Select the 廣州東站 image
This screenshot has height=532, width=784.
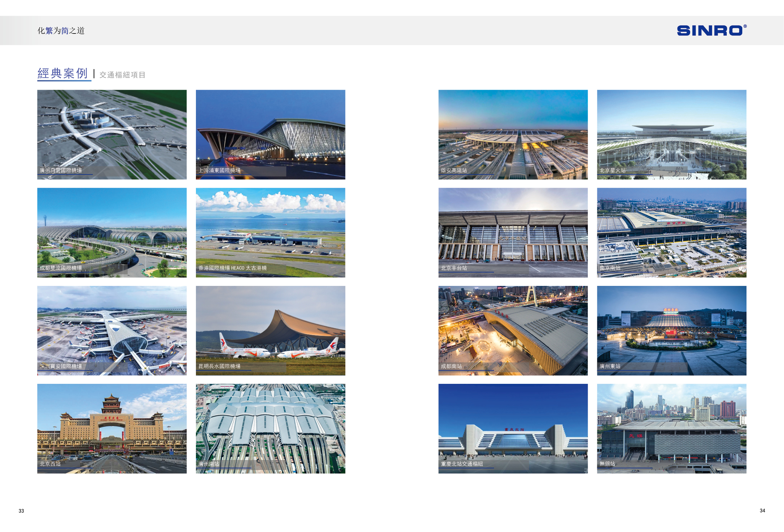click(x=672, y=330)
